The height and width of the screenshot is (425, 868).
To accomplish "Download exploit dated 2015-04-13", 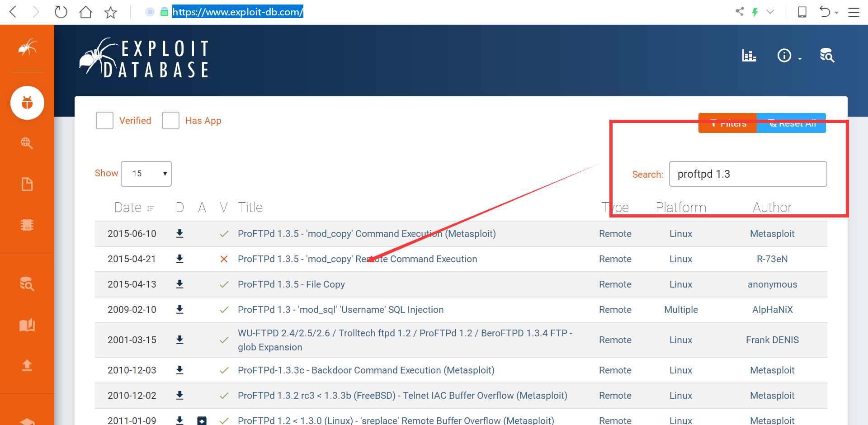I will click(179, 284).
